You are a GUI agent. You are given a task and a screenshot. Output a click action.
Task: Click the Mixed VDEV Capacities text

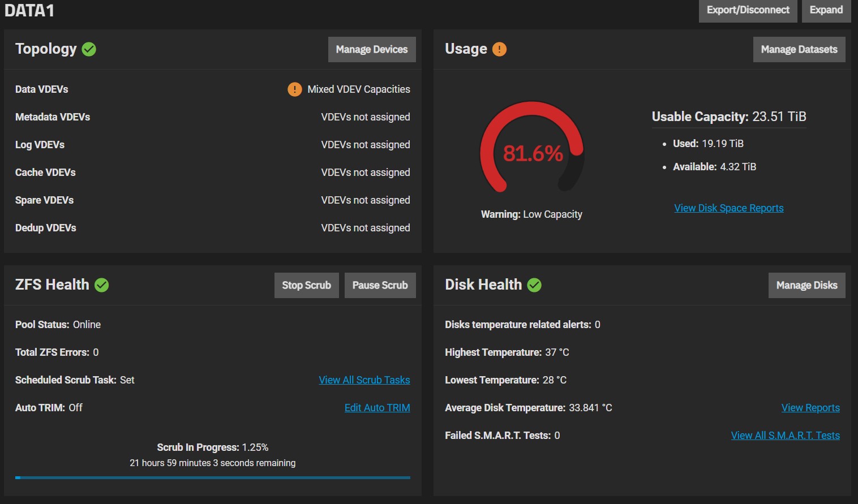[359, 89]
